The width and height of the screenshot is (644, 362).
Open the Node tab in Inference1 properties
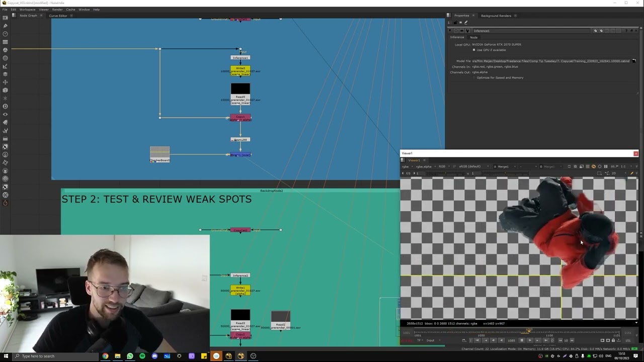click(x=473, y=37)
